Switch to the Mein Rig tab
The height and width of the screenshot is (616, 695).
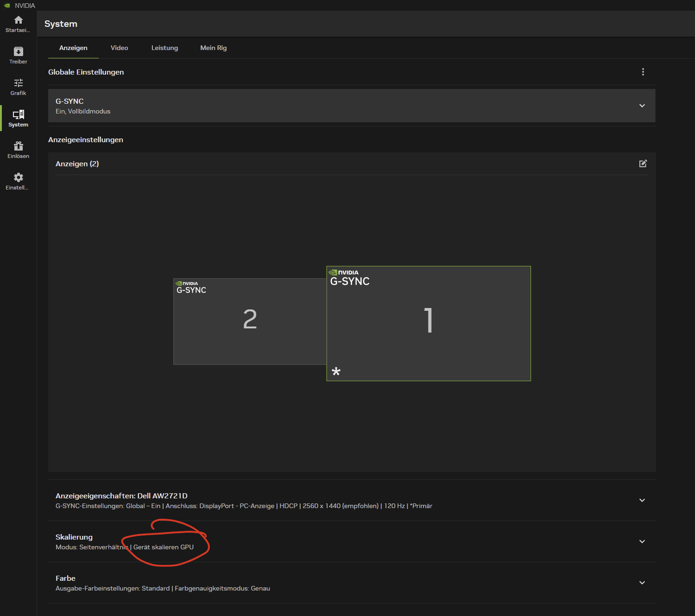click(213, 48)
